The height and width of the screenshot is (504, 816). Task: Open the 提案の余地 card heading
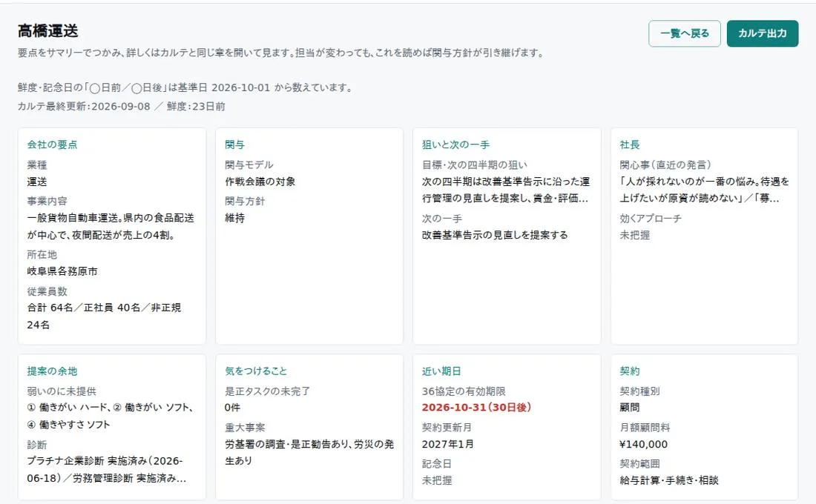52,371
